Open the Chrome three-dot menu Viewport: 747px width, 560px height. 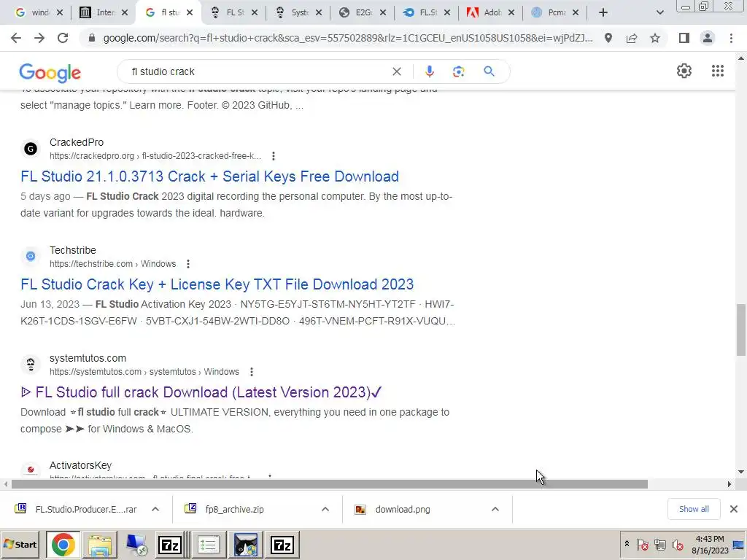pyautogui.click(x=731, y=38)
